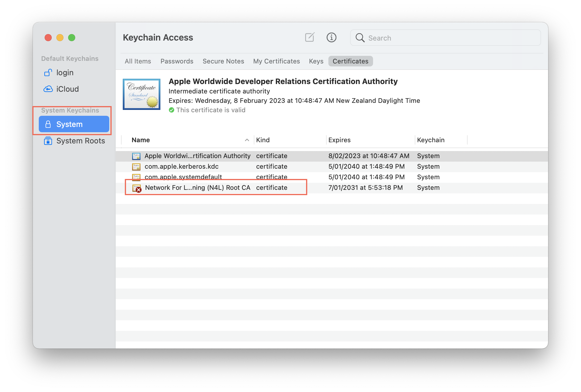Zoom the window with green button
Screen dimensions: 581x392
(x=72, y=38)
